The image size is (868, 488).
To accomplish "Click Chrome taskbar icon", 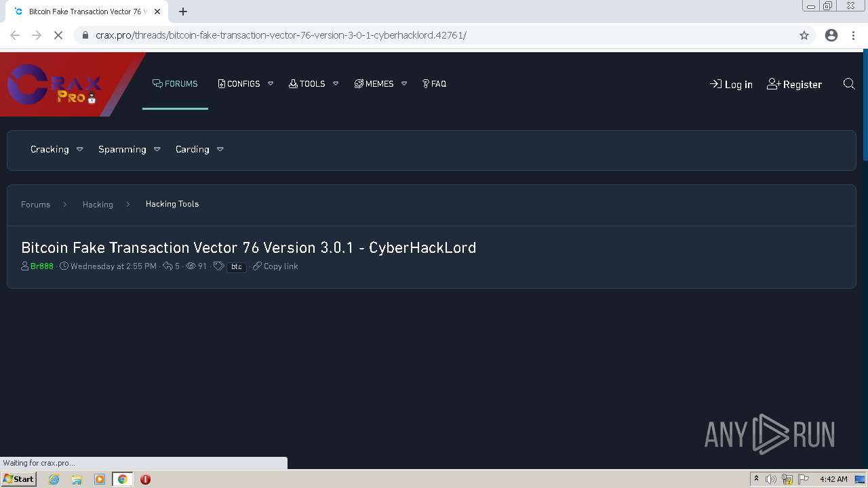I will click(x=123, y=479).
